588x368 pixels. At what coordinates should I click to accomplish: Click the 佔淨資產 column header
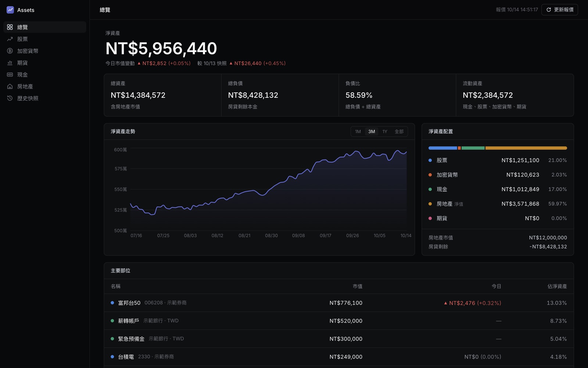(557, 286)
